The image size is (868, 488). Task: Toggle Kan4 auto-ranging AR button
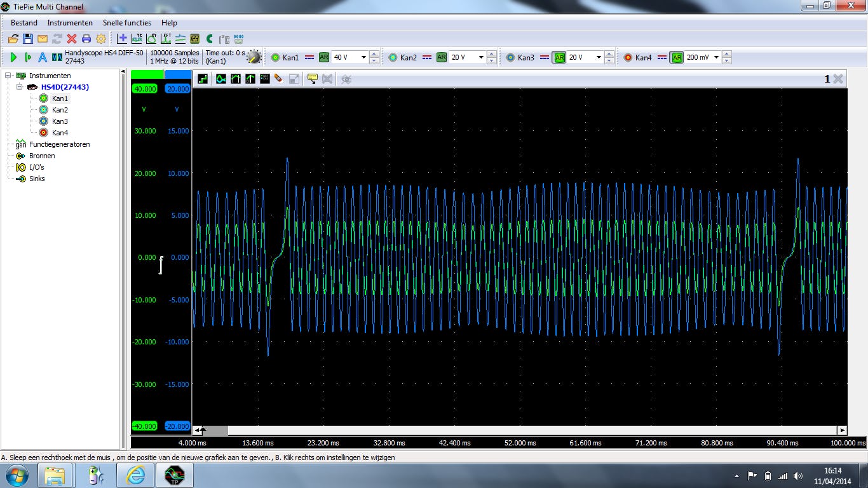click(677, 57)
